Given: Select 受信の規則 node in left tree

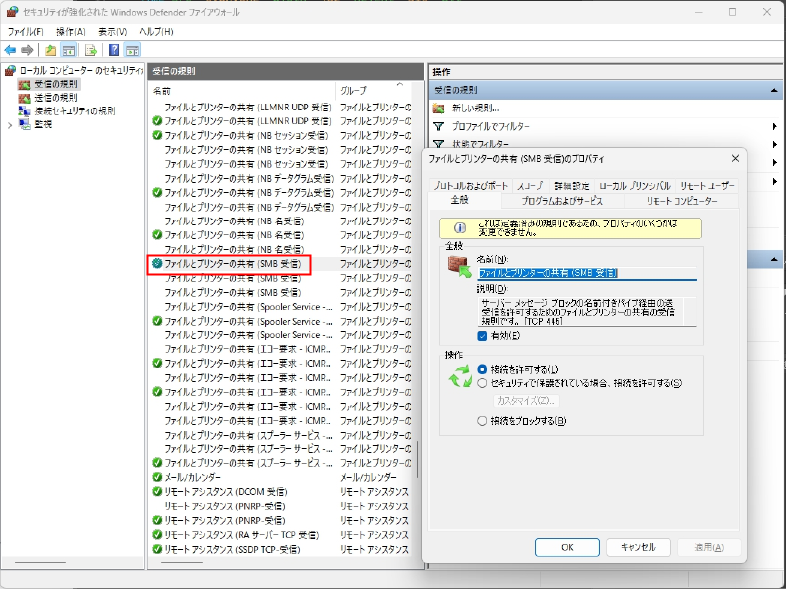Looking at the screenshot, I should pos(55,85).
